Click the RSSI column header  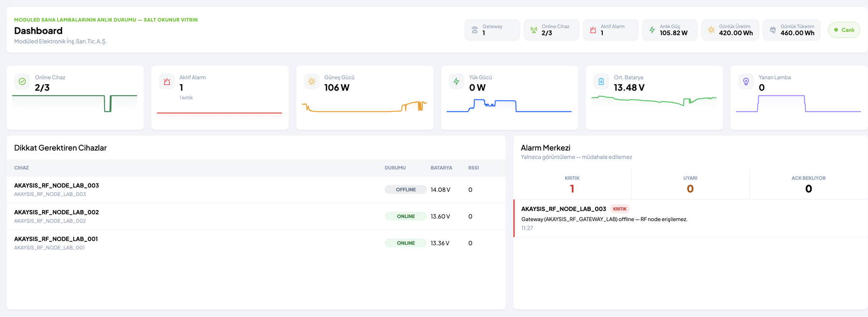click(474, 168)
